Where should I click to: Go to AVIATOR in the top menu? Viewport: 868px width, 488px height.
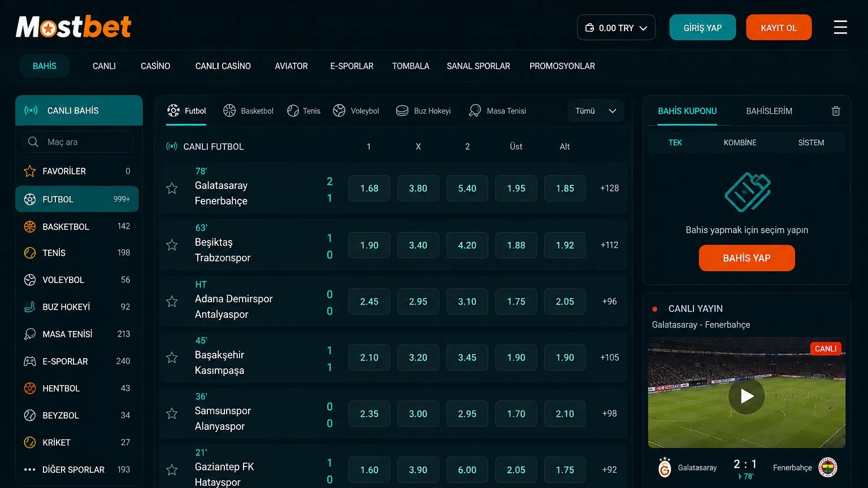(x=291, y=66)
